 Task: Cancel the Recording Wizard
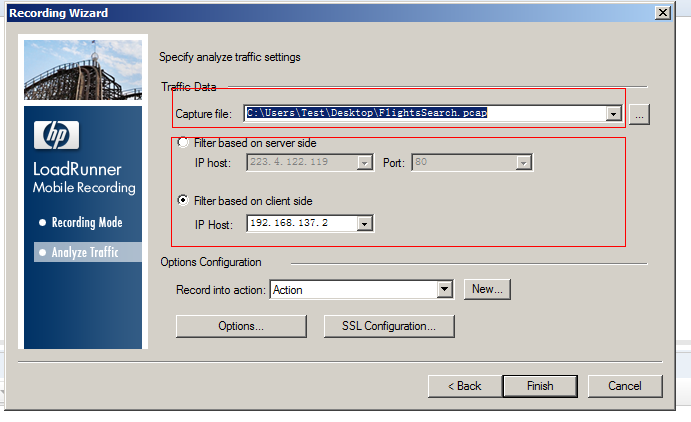pyautogui.click(x=625, y=386)
